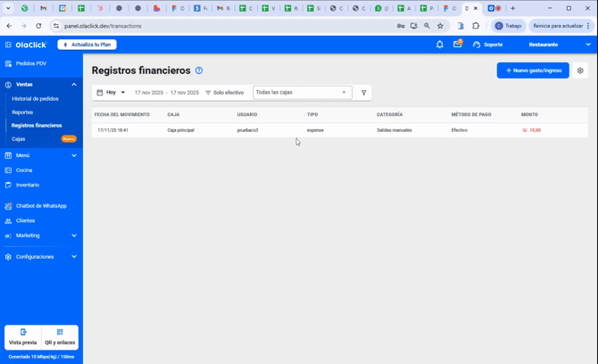
Task: Open a new browser tab with plus
Action: pyautogui.click(x=513, y=8)
